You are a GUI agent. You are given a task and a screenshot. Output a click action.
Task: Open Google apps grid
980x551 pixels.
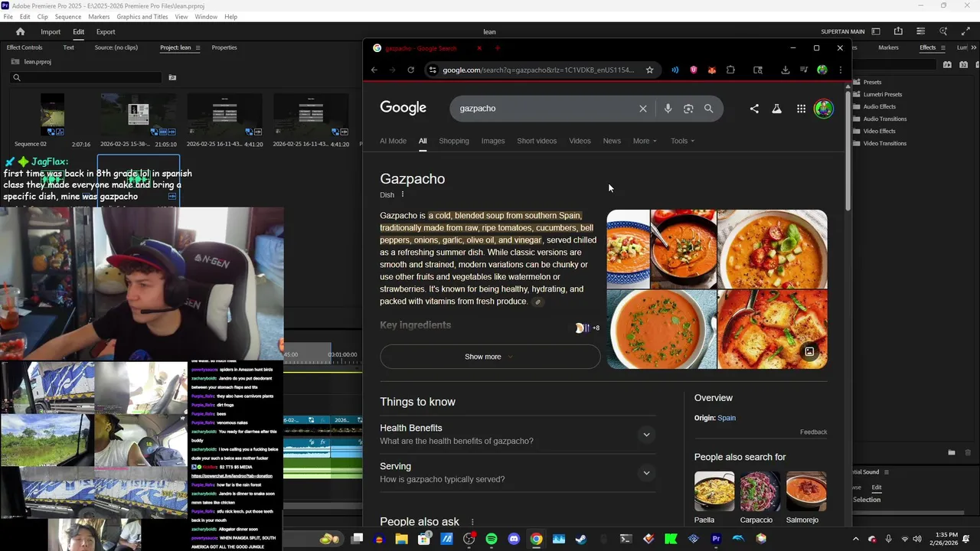(x=801, y=109)
